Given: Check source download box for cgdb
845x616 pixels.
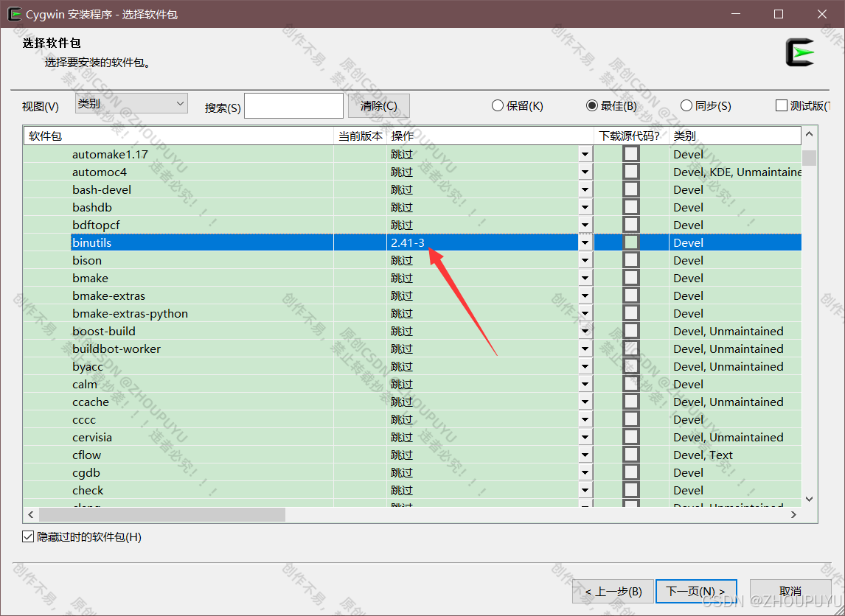Looking at the screenshot, I should point(631,472).
